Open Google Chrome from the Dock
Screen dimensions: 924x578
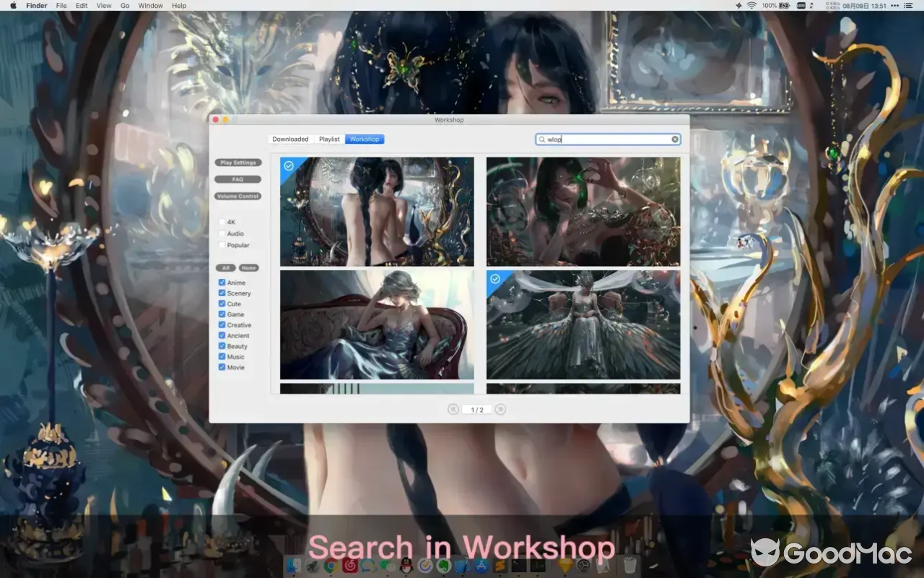[331, 566]
